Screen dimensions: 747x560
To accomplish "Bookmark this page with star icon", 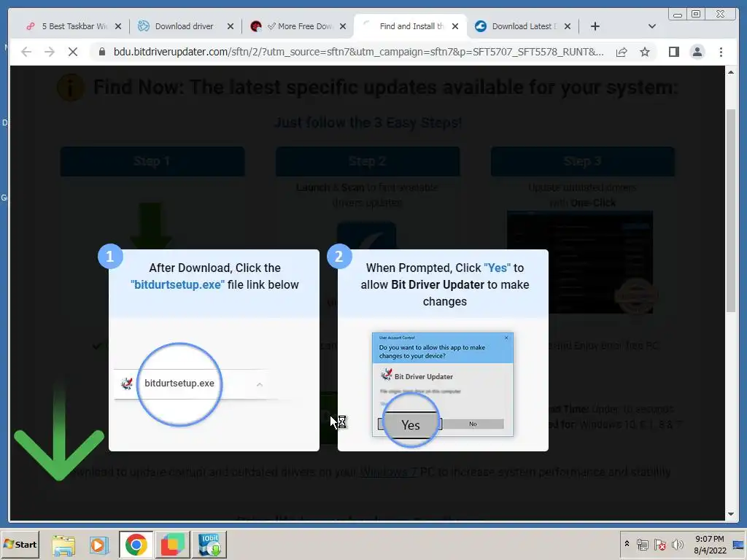I will tap(645, 52).
